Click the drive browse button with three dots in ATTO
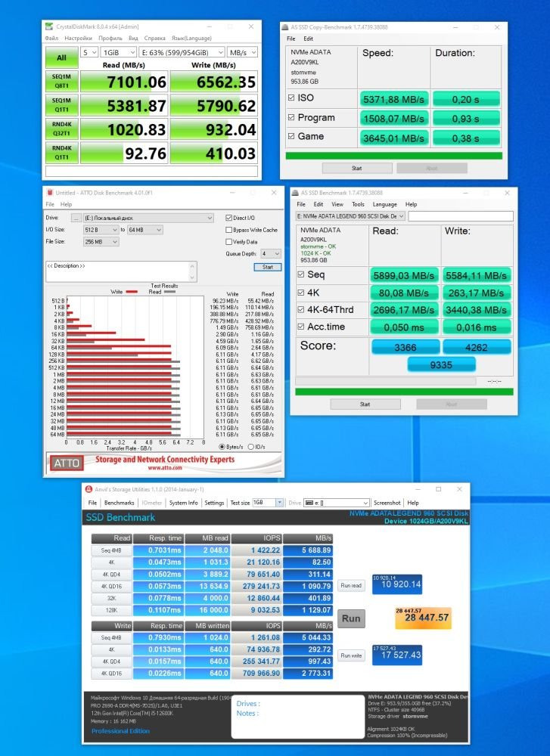Screen dimensions: 550x756 click(x=76, y=218)
